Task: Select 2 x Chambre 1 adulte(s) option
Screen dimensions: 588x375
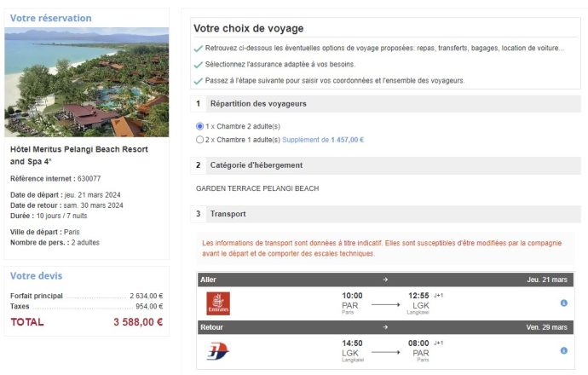Action: point(200,140)
